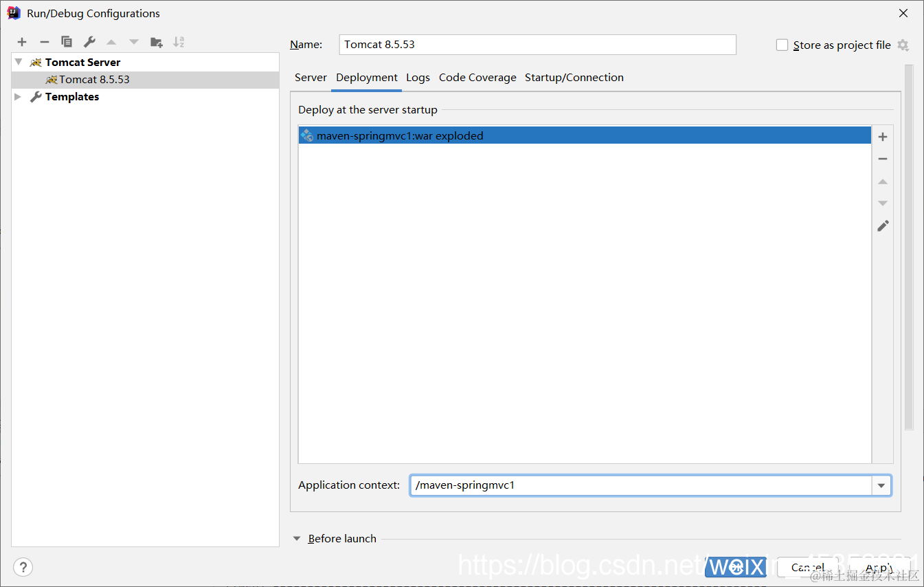Open the Logs tab
This screenshot has width=924, height=587.
pyautogui.click(x=418, y=78)
